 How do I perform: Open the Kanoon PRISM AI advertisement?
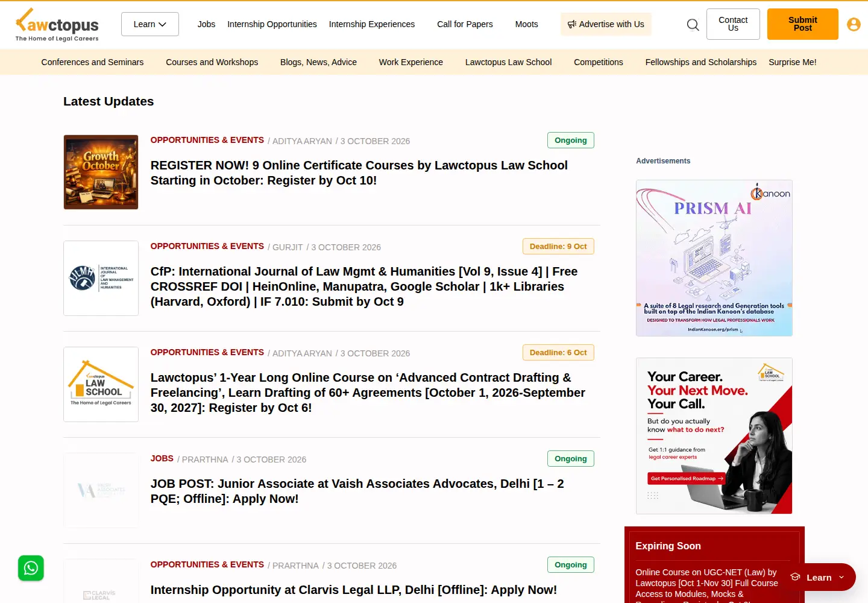tap(714, 258)
